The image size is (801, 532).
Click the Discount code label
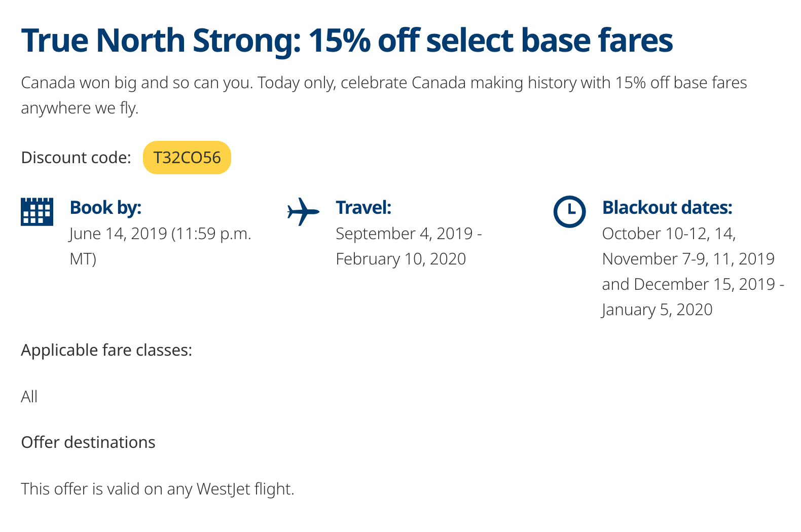76,158
